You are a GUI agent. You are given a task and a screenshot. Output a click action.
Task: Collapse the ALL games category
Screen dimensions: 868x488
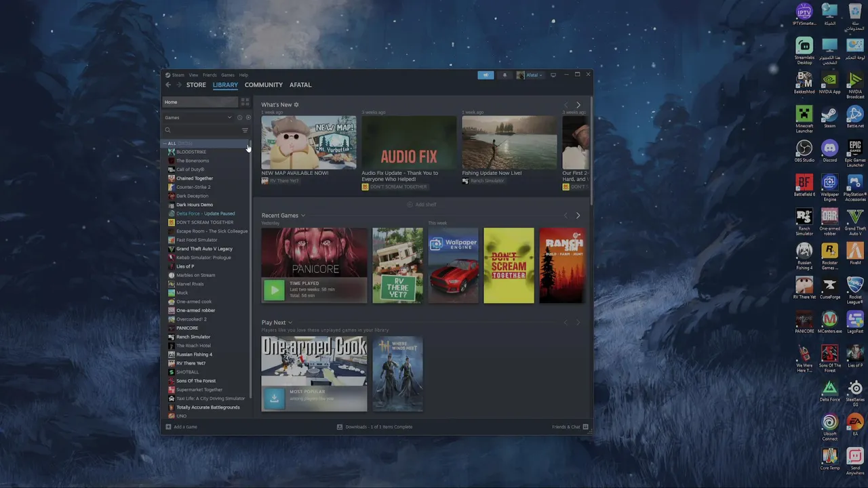tap(165, 144)
